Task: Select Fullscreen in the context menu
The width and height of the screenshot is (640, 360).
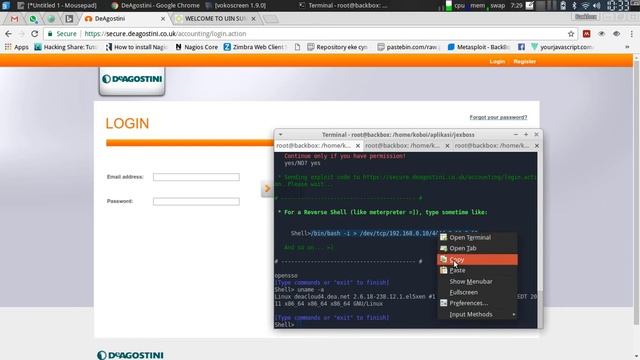Action: click(477, 292)
